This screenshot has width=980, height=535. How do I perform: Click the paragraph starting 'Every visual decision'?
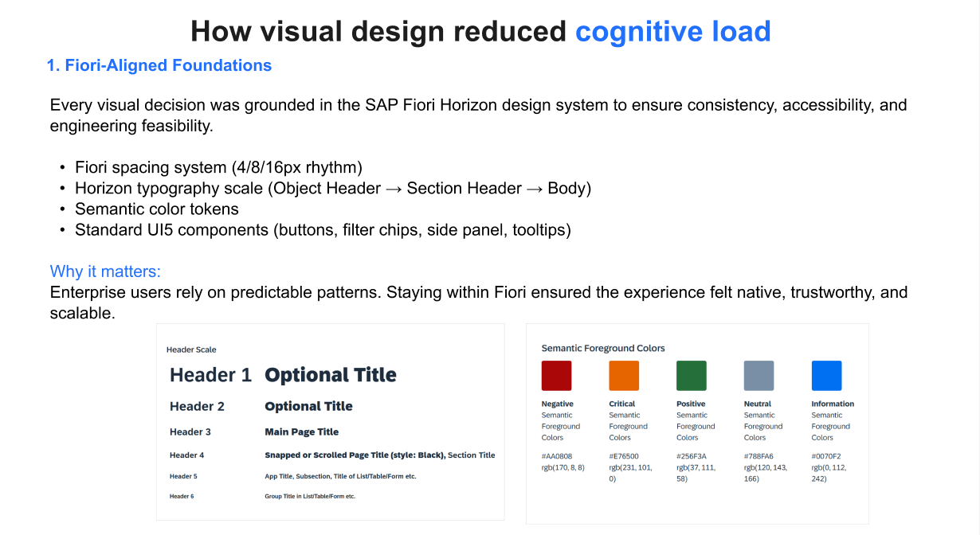click(x=478, y=115)
